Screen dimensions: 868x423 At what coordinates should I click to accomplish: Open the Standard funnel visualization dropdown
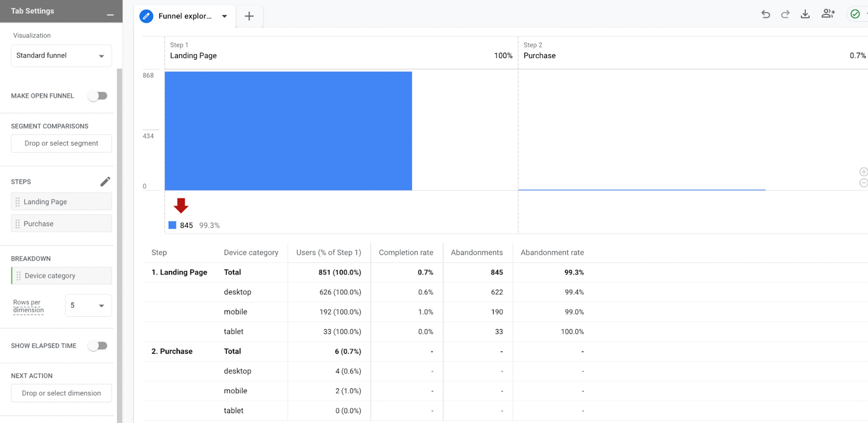pyautogui.click(x=61, y=56)
